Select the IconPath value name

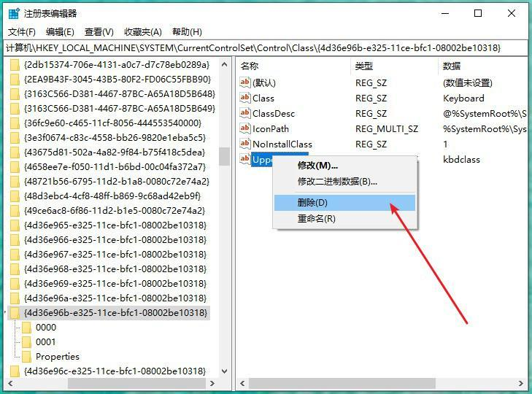click(271, 129)
